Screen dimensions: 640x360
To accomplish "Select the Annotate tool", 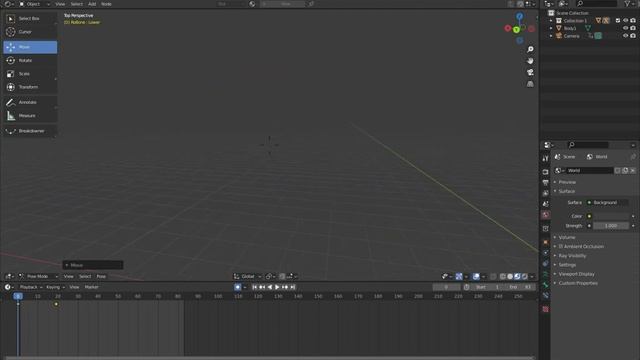I will [x=30, y=102].
